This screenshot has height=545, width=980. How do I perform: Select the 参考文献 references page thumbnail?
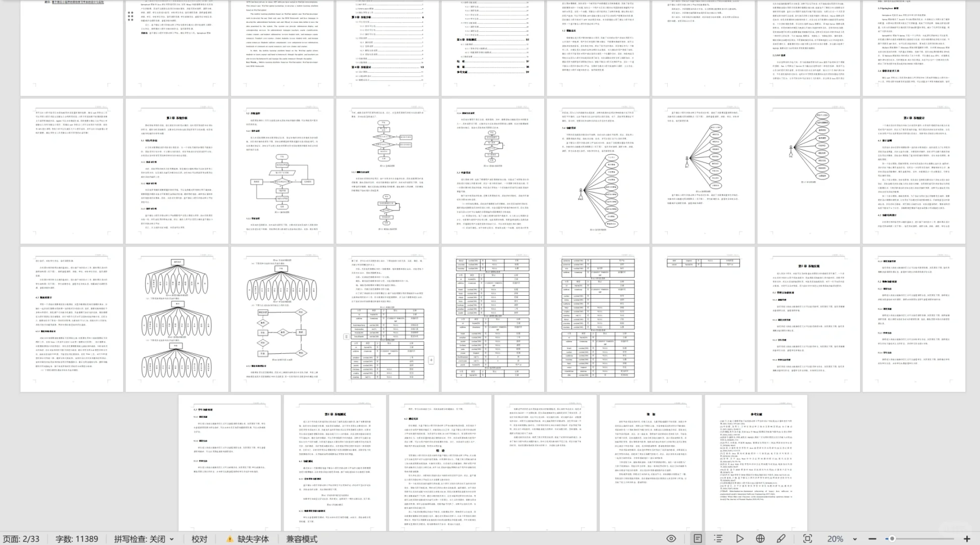756,462
